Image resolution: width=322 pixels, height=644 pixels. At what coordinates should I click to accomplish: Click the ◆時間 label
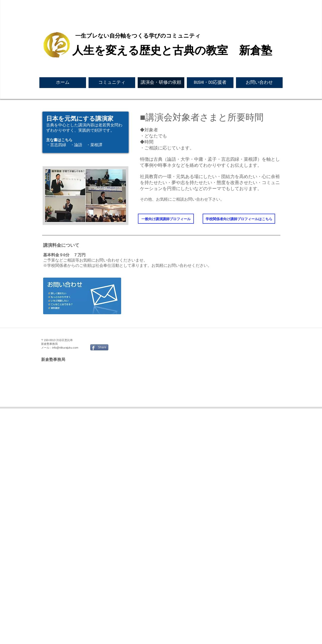tap(147, 142)
